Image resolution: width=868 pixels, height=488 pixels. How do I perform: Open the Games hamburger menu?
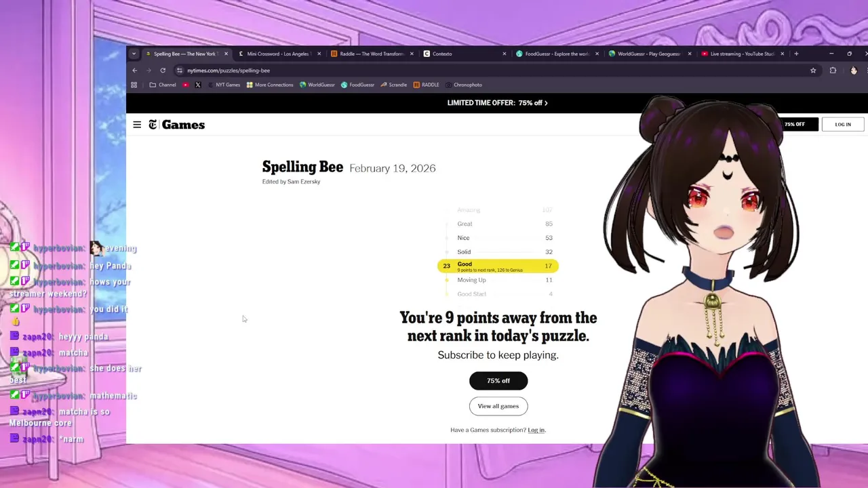click(137, 125)
